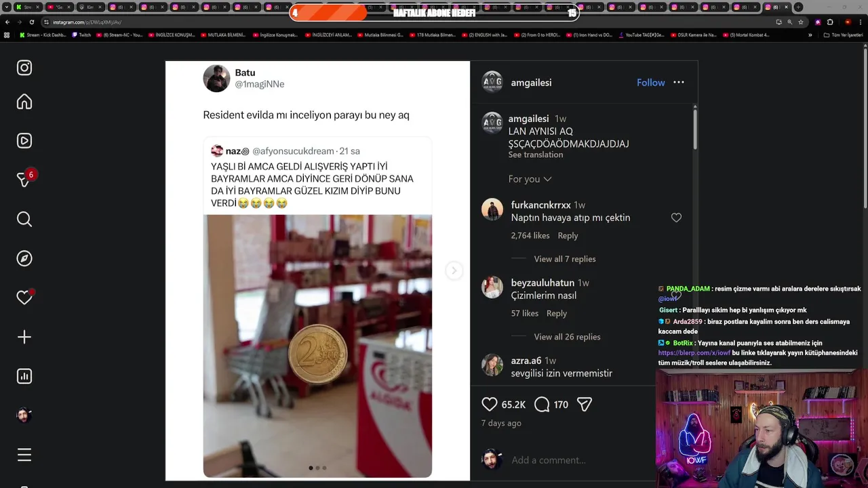Follow the amgailesi account
The image size is (868, 488).
[x=650, y=83]
